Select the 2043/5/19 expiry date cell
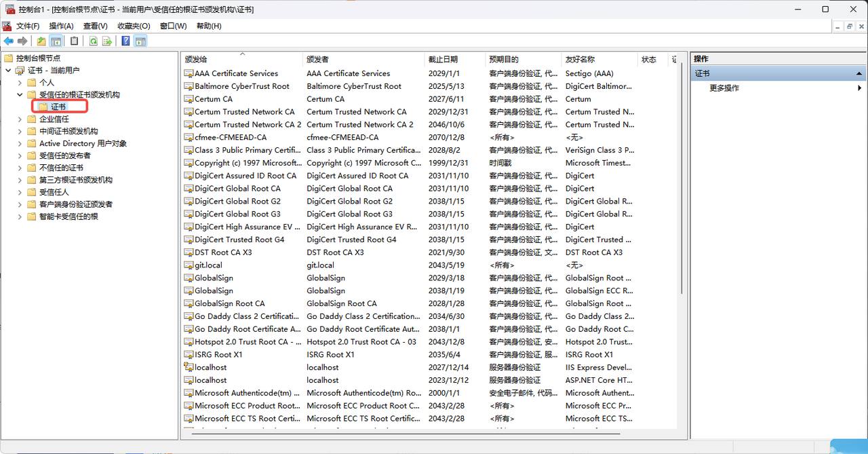The width and height of the screenshot is (868, 454). [x=445, y=265]
